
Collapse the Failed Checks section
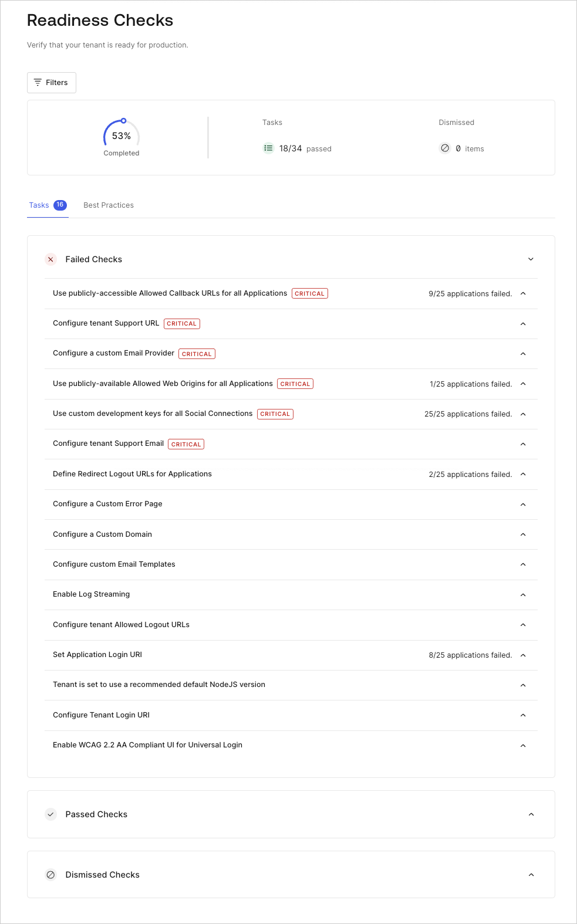(x=531, y=259)
